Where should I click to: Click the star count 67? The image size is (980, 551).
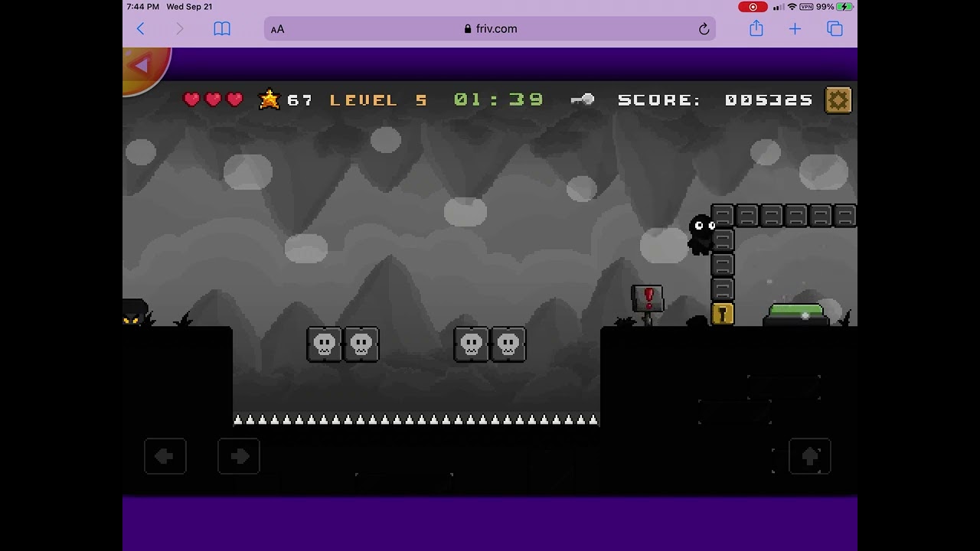(x=299, y=100)
